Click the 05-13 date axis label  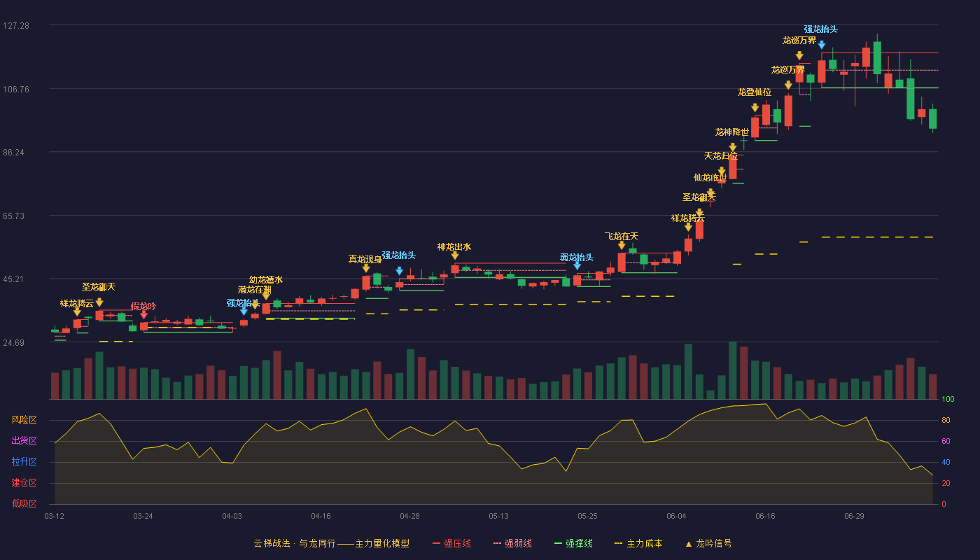499,516
